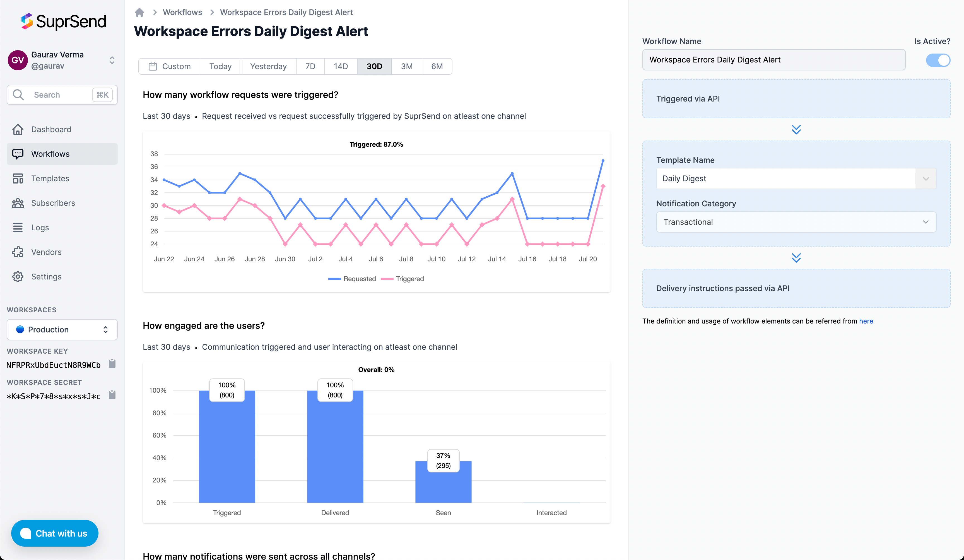The width and height of the screenshot is (964, 560).
Task: Open Logs from sidebar
Action: [x=40, y=228]
